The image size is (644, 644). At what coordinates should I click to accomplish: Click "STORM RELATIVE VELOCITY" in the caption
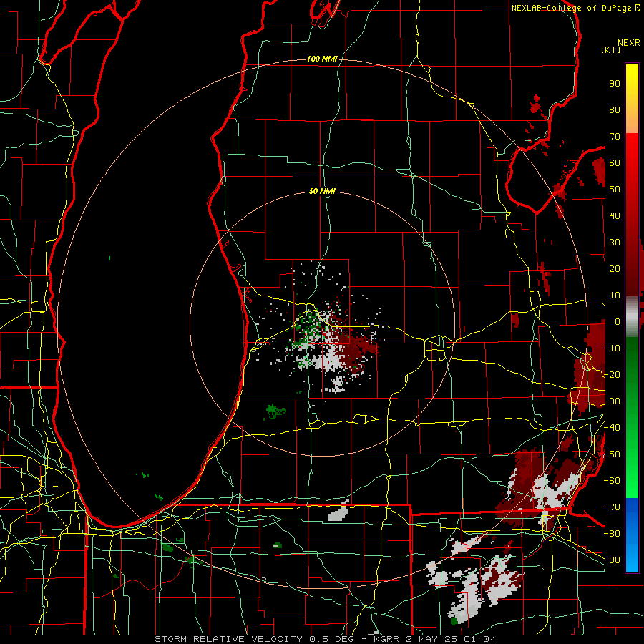[x=228, y=639]
